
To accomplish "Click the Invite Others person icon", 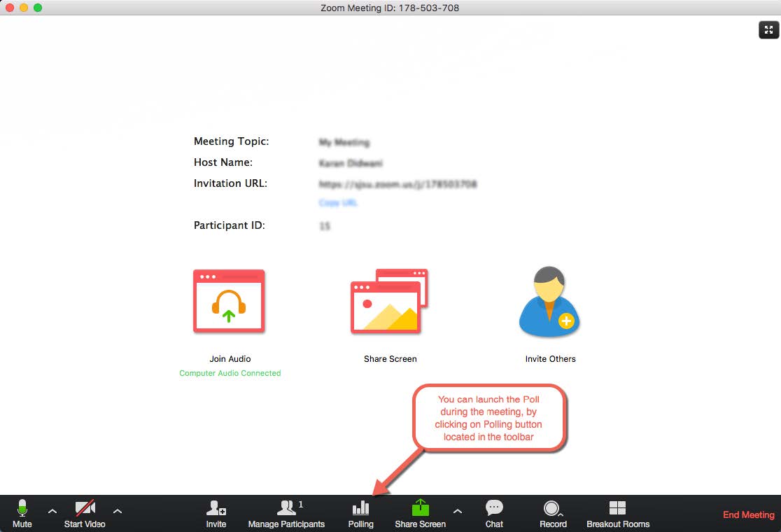I will click(x=549, y=301).
